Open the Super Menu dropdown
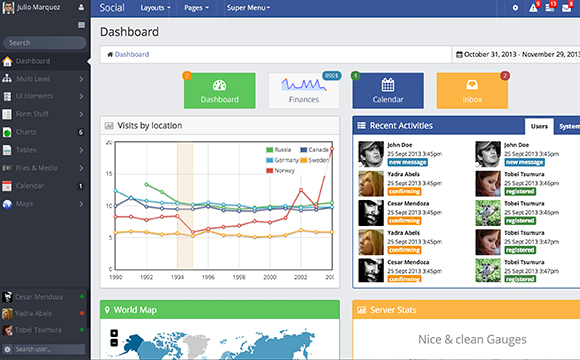Viewport: 580px width, 360px height. 248,8
